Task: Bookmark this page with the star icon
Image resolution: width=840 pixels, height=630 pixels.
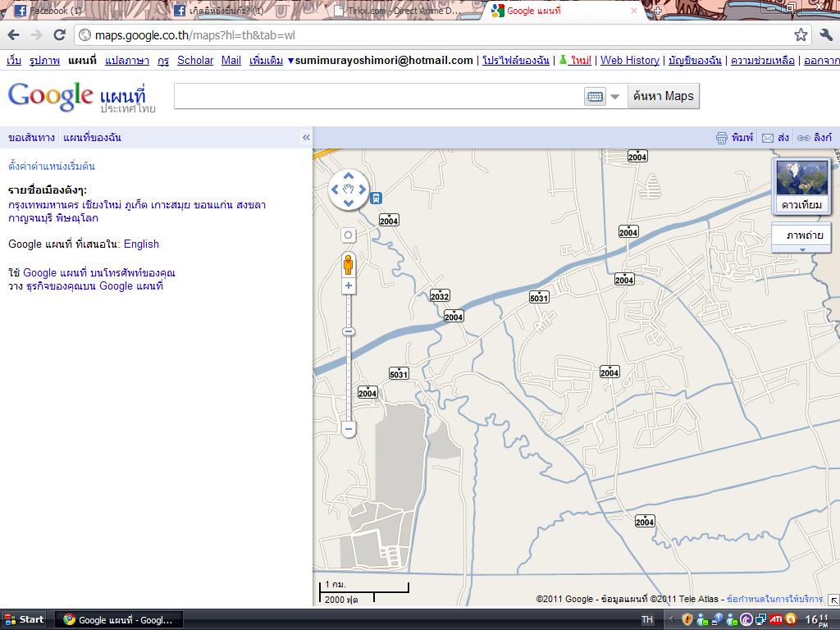Action: [801, 35]
